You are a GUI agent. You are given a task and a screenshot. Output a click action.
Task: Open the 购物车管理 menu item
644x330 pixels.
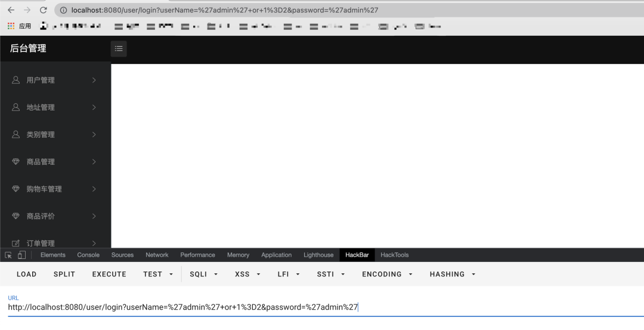tap(55, 189)
